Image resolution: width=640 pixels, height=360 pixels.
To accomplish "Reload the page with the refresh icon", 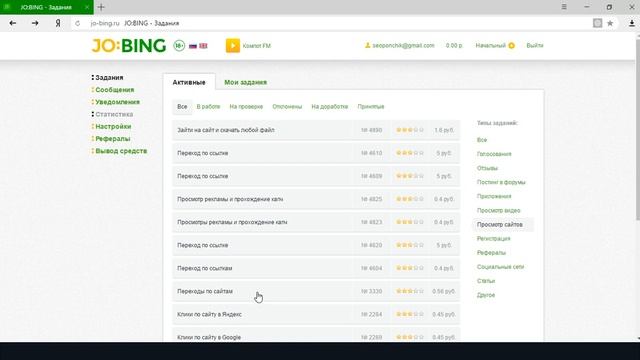I will [78, 23].
